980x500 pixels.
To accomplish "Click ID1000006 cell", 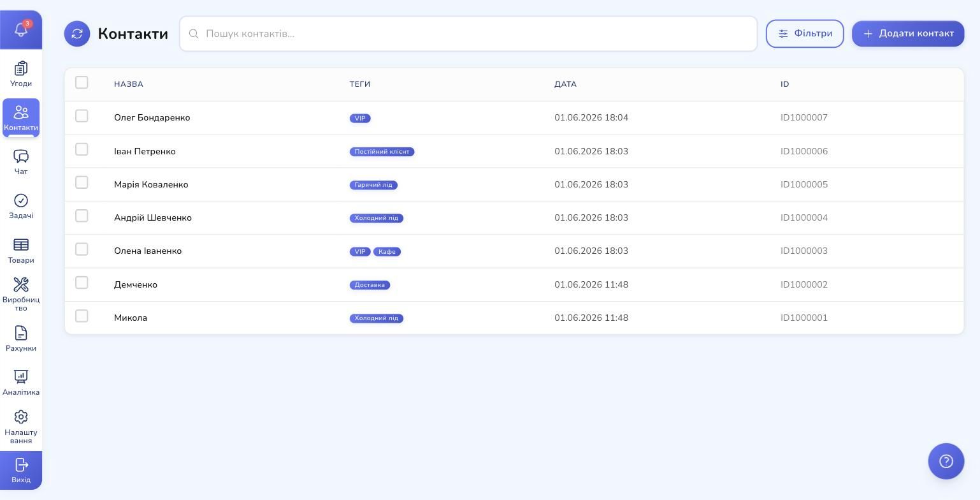I will click(804, 152).
